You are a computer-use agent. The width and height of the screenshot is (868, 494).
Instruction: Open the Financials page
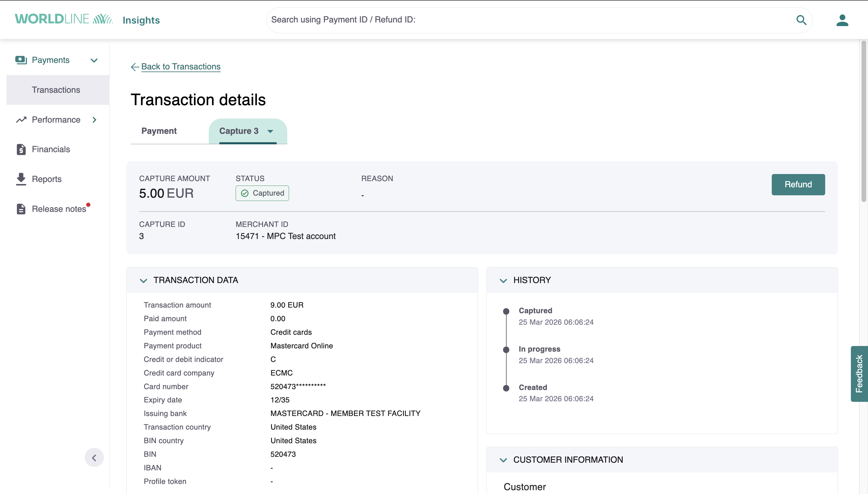pyautogui.click(x=51, y=149)
